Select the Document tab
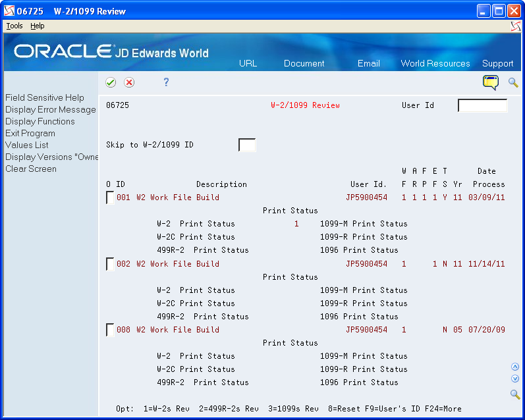The width and height of the screenshot is (525, 420). pos(304,63)
